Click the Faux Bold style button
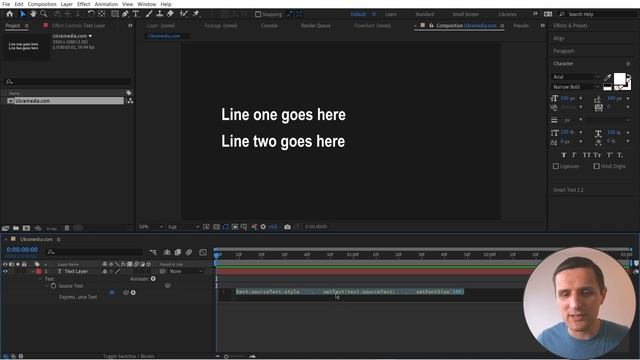The height and width of the screenshot is (360, 640). (x=564, y=155)
